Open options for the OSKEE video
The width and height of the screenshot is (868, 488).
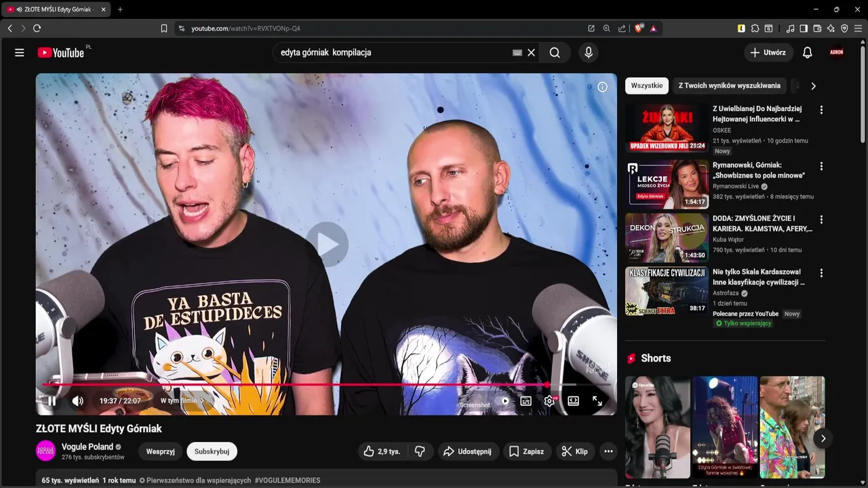pos(821,110)
